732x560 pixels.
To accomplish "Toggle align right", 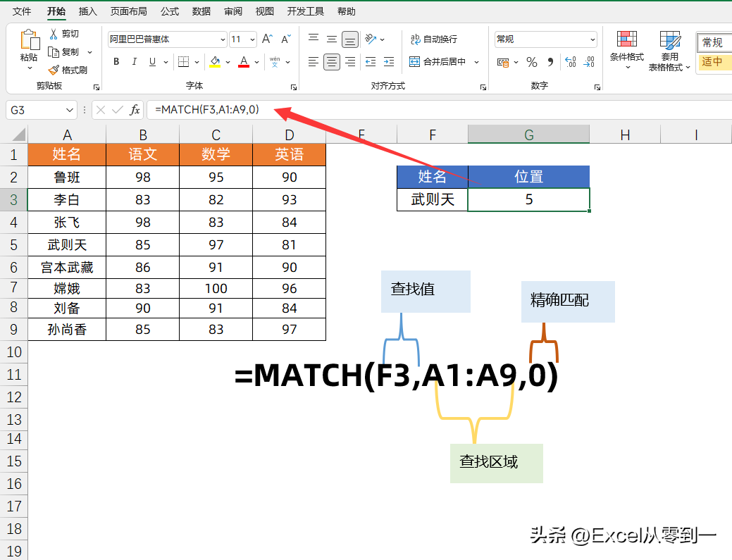I will (x=350, y=61).
